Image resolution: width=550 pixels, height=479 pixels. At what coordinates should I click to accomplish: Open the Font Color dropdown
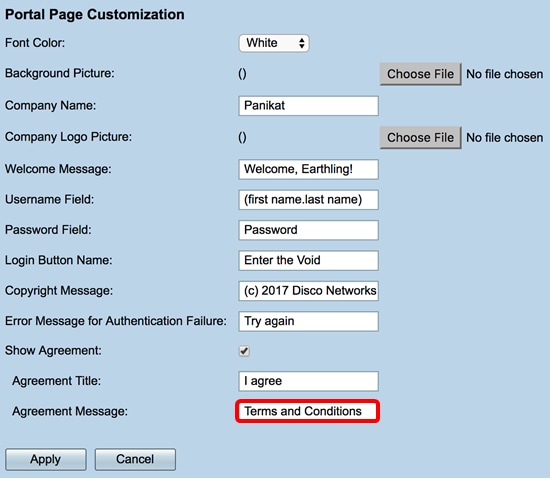click(x=274, y=43)
